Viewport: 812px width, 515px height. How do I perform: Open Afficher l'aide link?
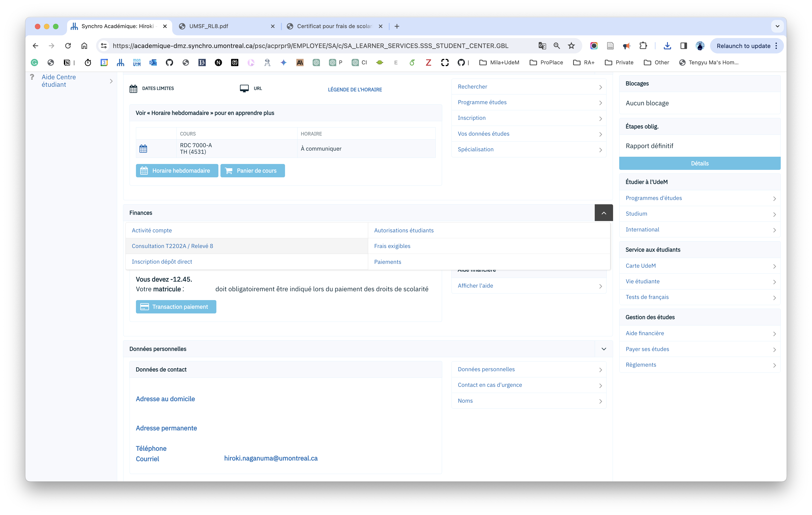coord(529,286)
